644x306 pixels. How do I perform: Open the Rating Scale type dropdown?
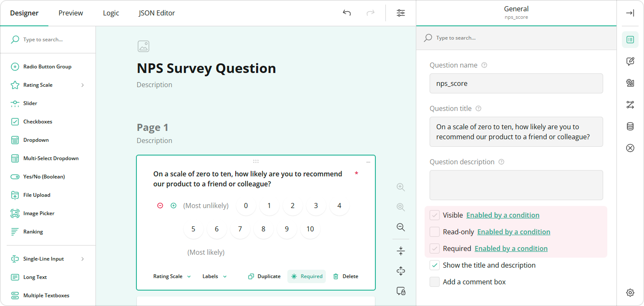pos(171,276)
